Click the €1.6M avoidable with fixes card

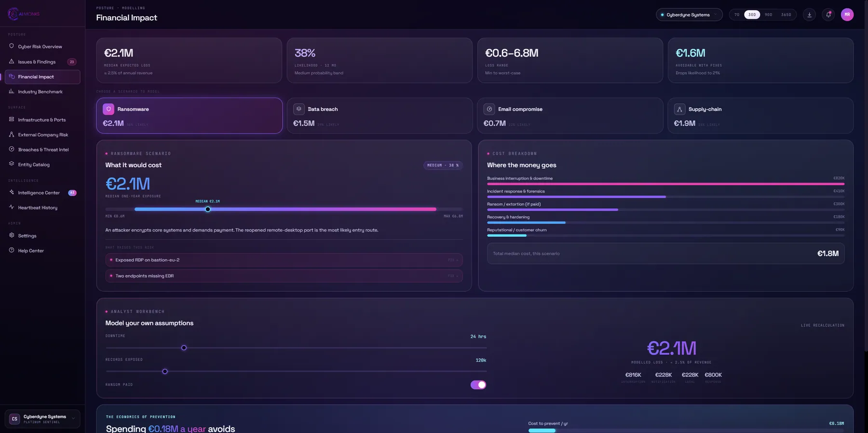pos(760,60)
